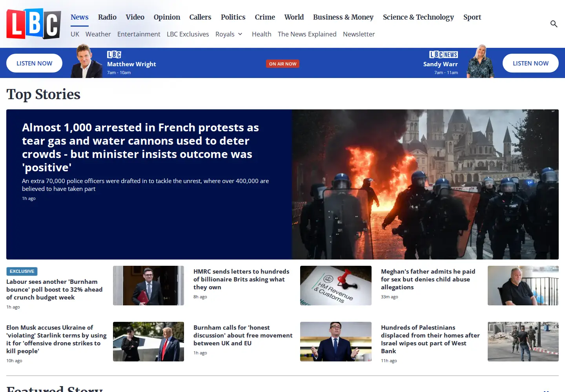Click the LBC logo above Matthew Wright
565x392 pixels.
click(114, 54)
